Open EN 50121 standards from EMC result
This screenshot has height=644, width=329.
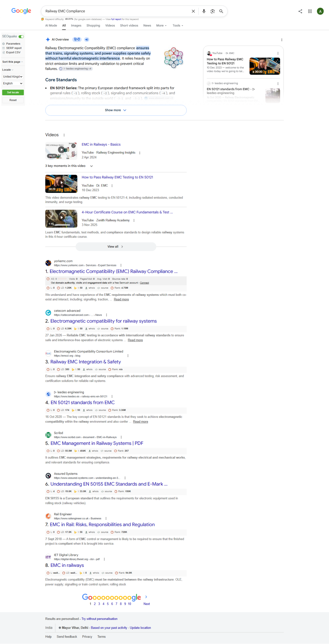(82, 402)
